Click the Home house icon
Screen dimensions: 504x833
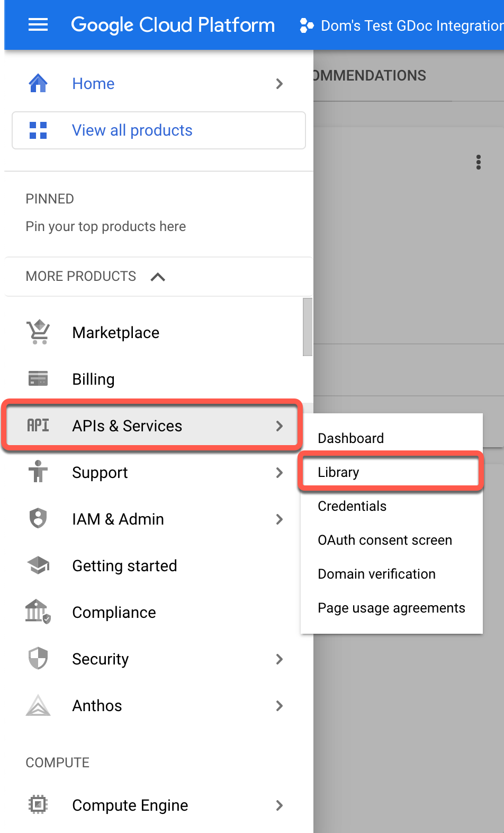[x=38, y=84]
